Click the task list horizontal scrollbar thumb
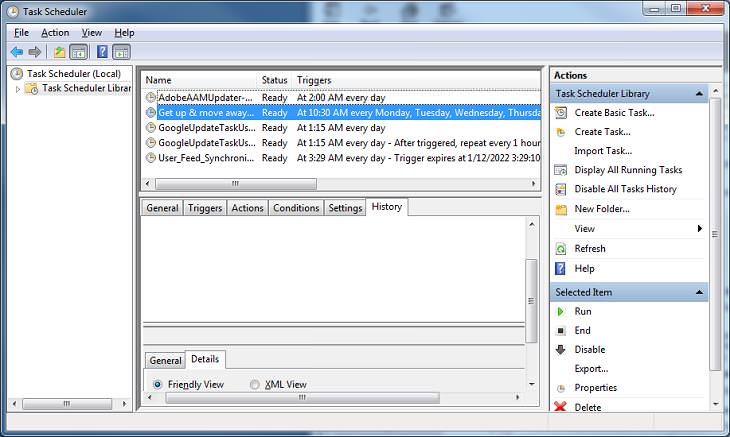Image resolution: width=730 pixels, height=437 pixels. 236,184
